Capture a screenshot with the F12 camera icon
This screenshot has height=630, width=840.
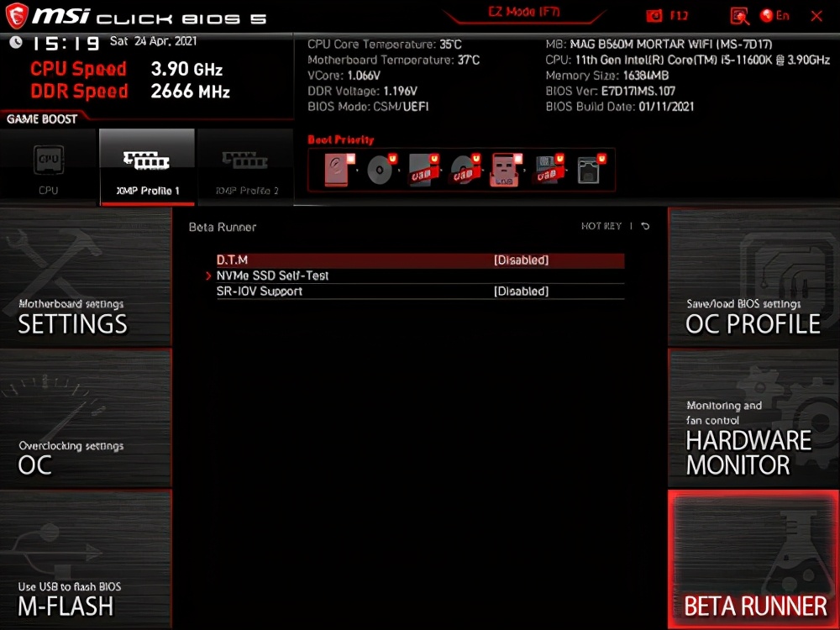tap(654, 16)
